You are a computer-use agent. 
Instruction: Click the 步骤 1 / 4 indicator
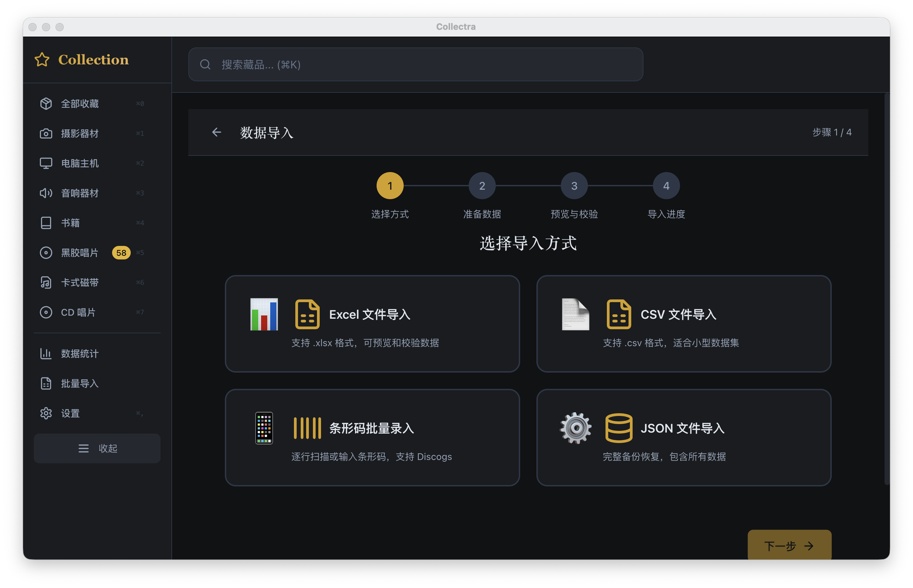click(831, 132)
